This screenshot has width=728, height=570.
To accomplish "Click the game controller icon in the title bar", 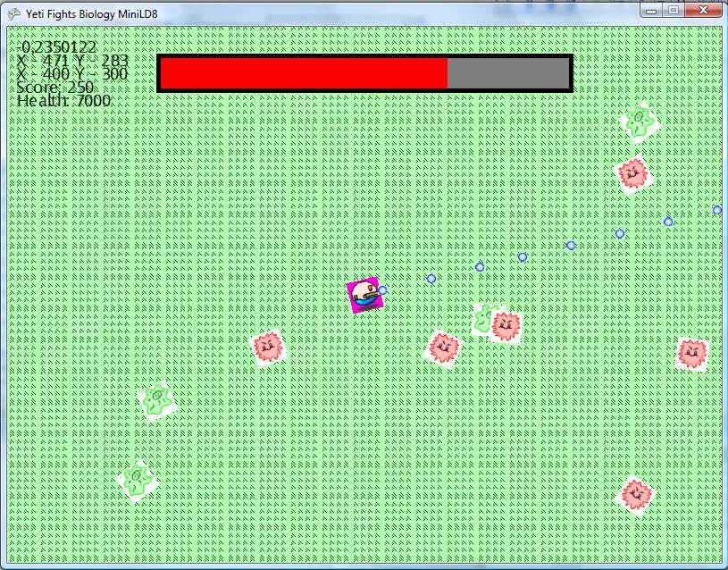I will click(14, 14).
